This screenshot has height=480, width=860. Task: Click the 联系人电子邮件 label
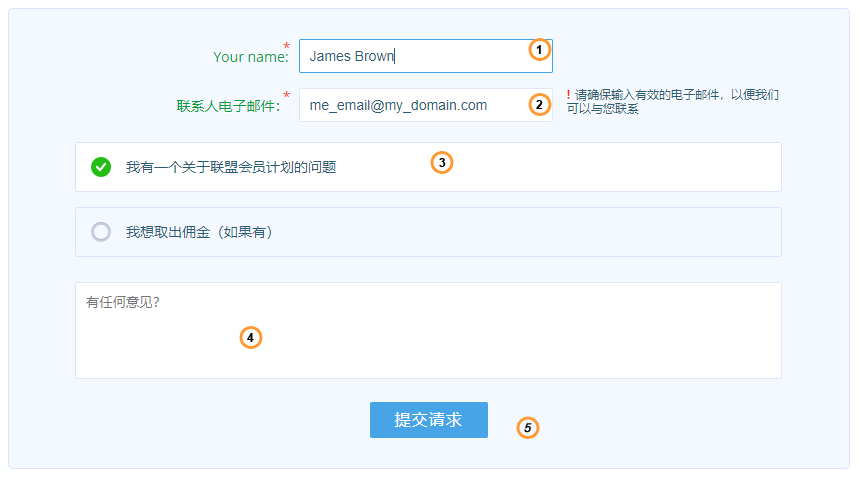(x=228, y=106)
